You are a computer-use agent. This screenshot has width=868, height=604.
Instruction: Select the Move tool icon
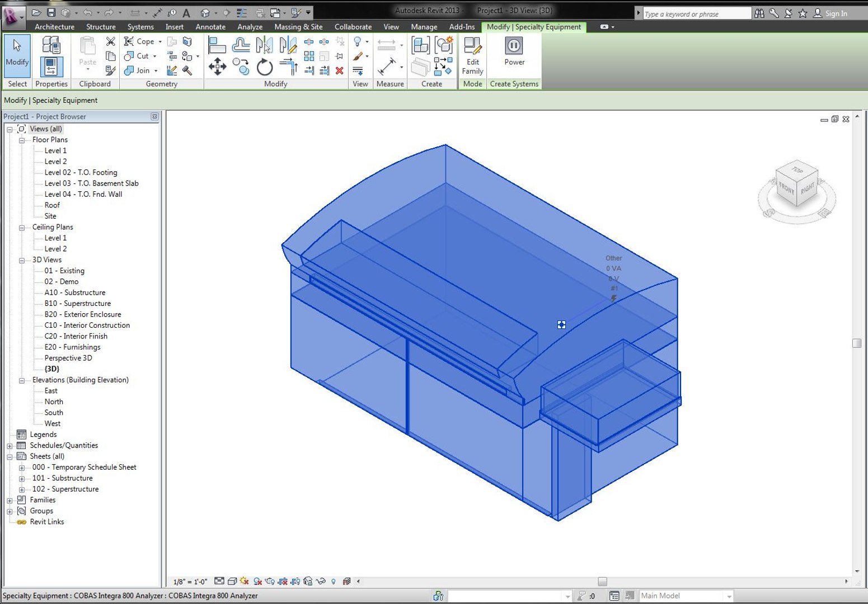(217, 67)
